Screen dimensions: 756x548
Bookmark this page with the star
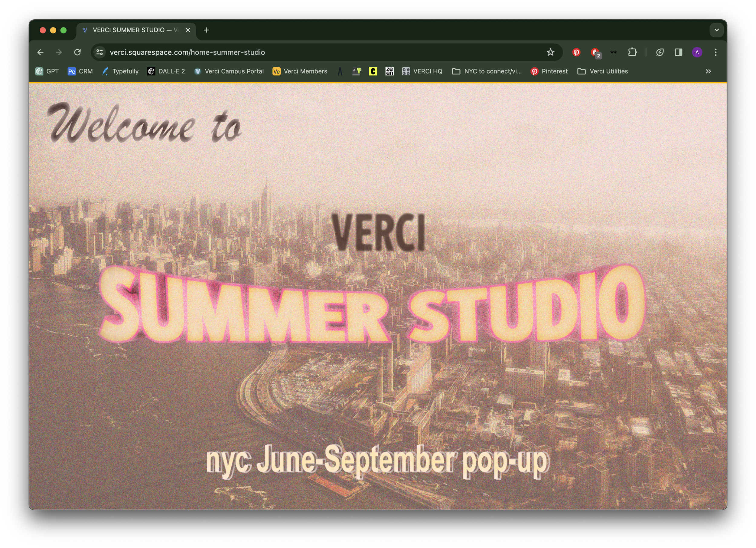click(x=550, y=52)
